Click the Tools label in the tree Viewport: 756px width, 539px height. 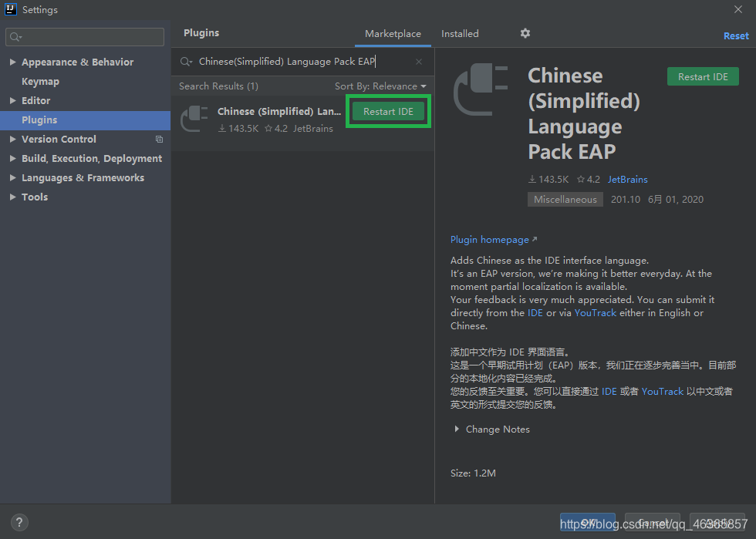[35, 197]
